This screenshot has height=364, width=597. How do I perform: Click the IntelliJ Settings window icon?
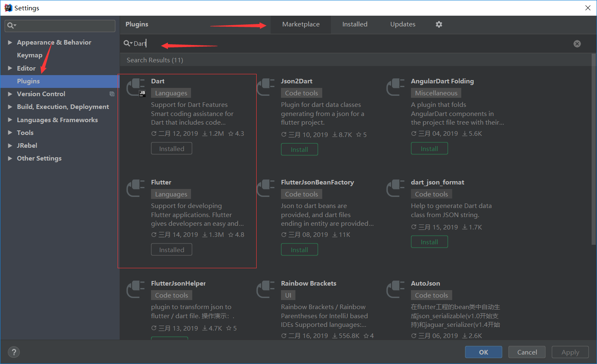pos(8,8)
